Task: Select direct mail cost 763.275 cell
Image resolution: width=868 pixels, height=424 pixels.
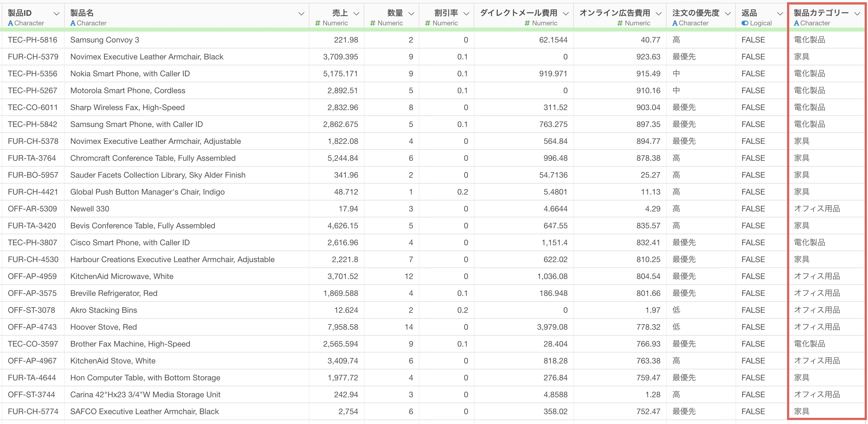Action: click(x=553, y=124)
